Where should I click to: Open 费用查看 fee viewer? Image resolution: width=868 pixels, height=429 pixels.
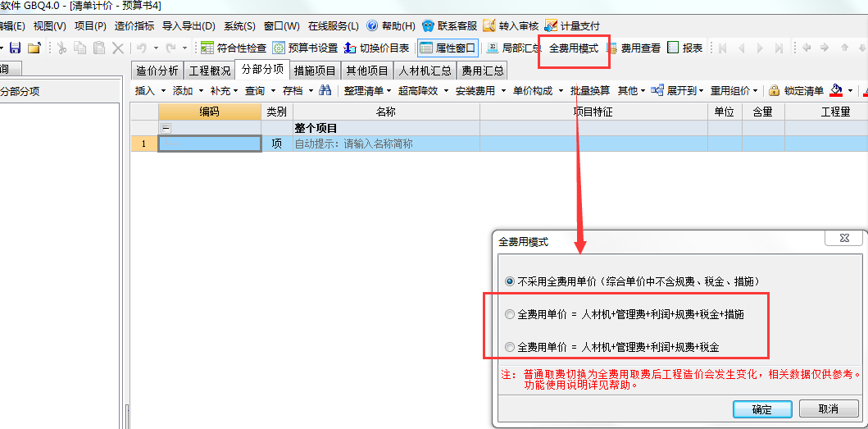[634, 48]
